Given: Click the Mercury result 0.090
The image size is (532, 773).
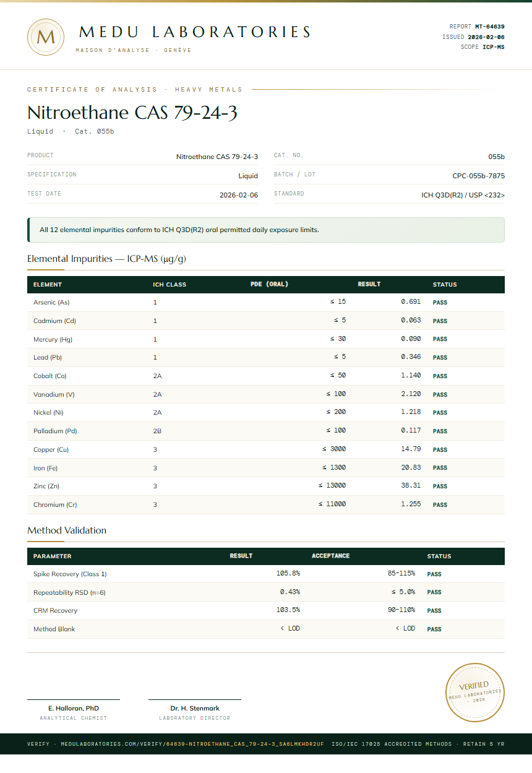Looking at the screenshot, I should click(411, 339).
